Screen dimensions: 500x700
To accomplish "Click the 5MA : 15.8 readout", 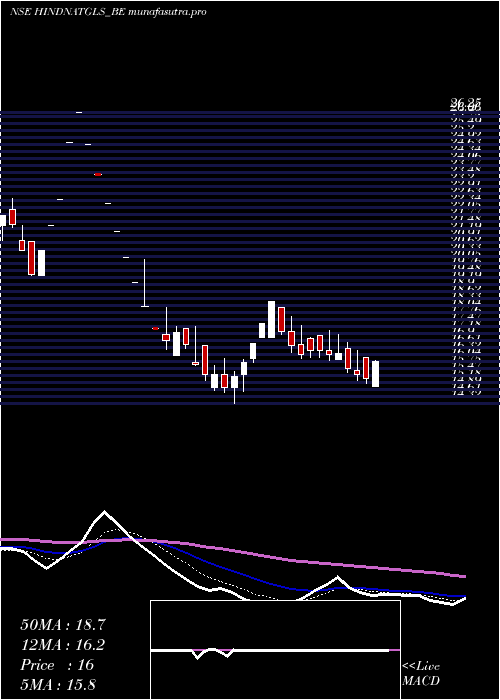I will (58, 685).
